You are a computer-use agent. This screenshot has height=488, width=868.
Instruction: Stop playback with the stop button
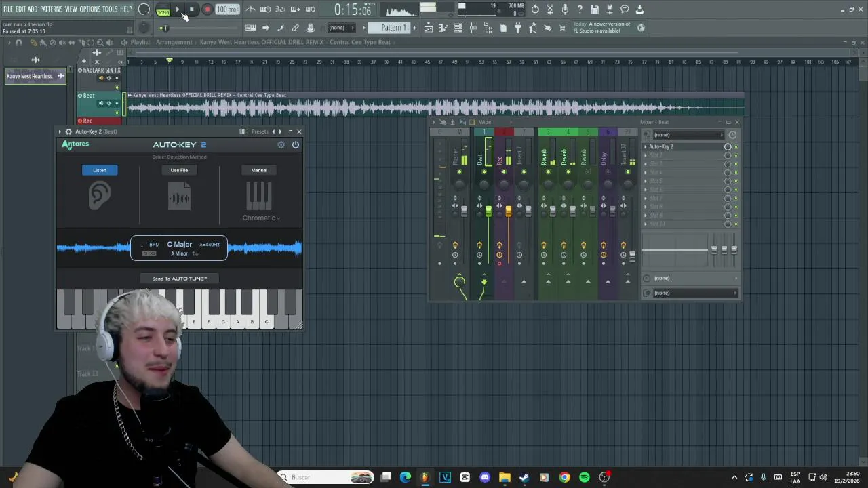[192, 9]
